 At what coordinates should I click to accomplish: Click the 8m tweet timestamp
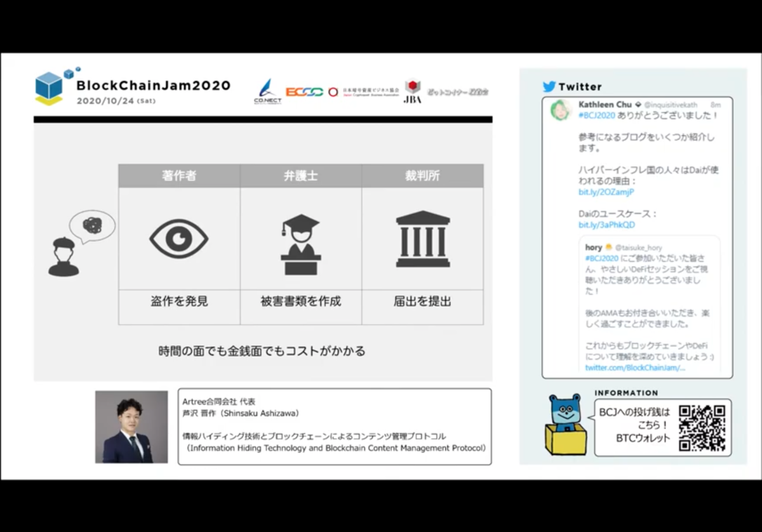tap(716, 105)
